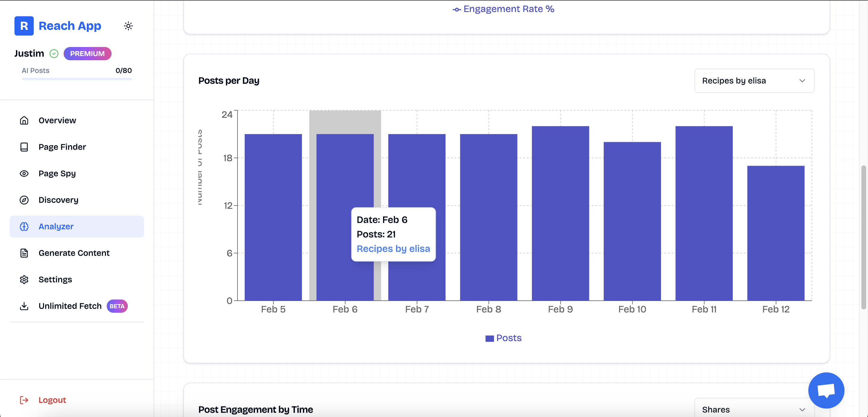
Task: Click the Engagement Rate % legend line marker
Action: pyautogui.click(x=457, y=10)
